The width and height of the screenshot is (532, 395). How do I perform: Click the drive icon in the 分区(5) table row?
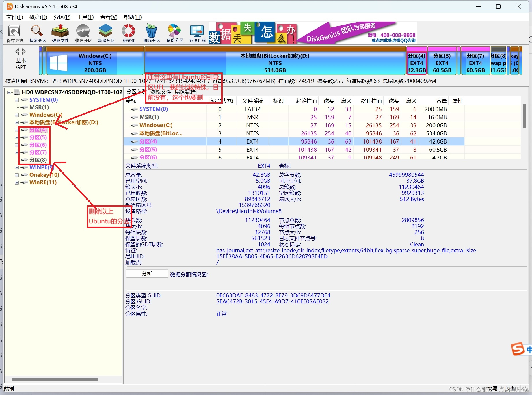point(134,150)
